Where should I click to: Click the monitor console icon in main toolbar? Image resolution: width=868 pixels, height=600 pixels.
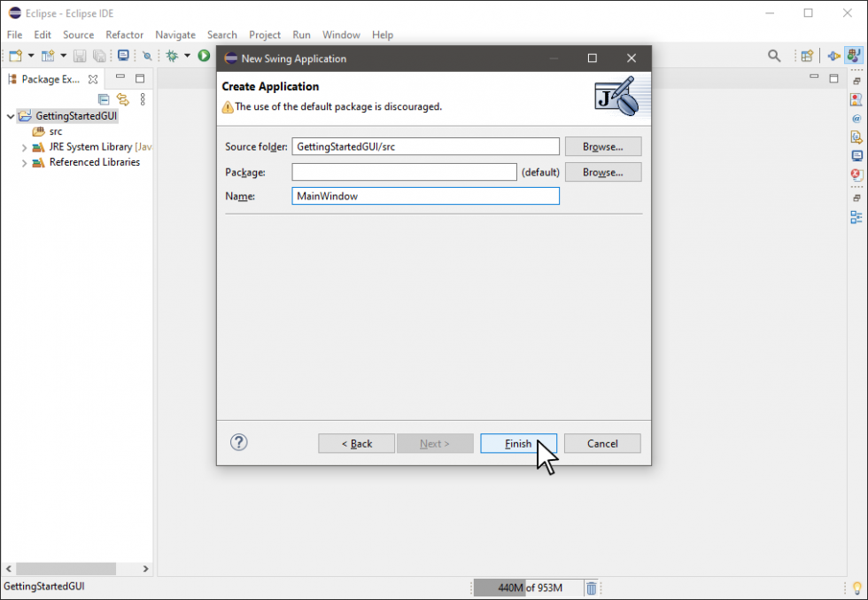coord(123,56)
